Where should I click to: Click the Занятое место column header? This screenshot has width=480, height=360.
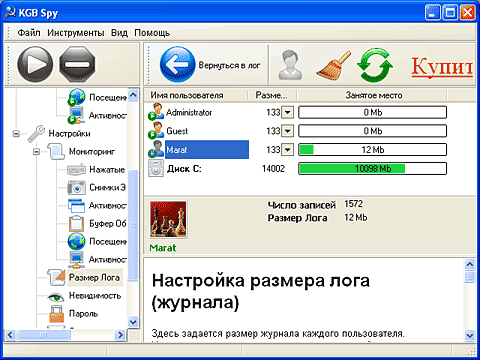[x=372, y=95]
